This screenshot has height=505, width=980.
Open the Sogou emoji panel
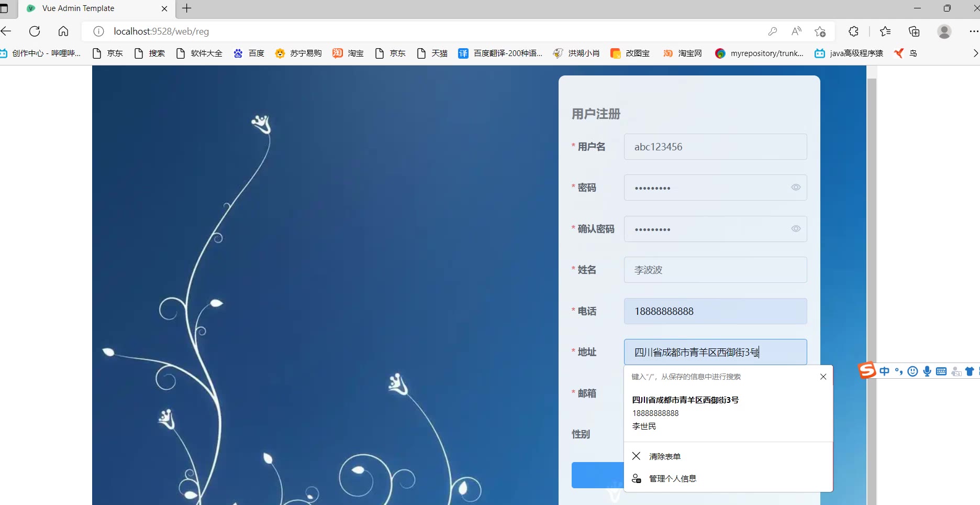[912, 371]
